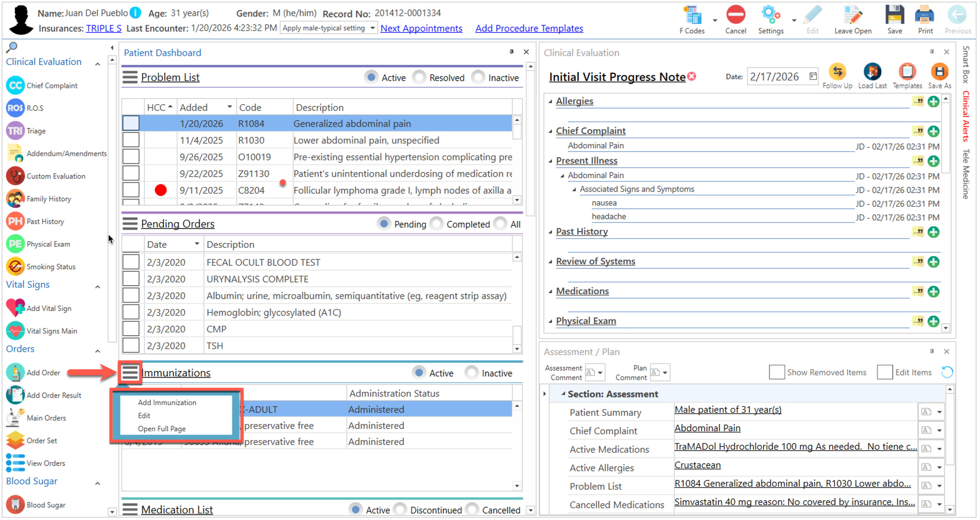
Task: Click the Follow Up icon
Action: (837, 72)
